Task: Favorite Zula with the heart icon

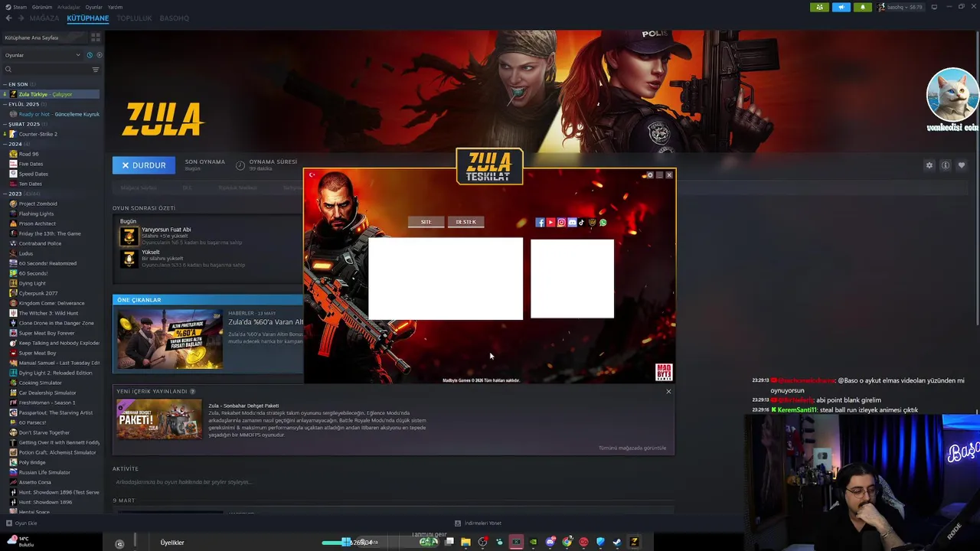Action: [962, 165]
